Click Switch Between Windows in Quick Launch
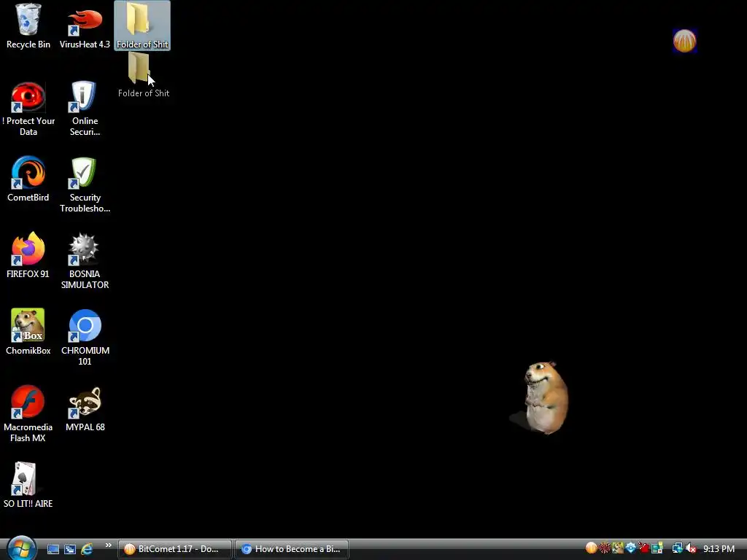747x560 pixels. tap(70, 549)
